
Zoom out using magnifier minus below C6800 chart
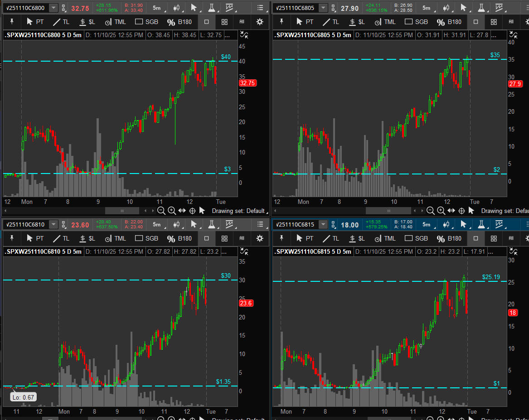[161, 211]
